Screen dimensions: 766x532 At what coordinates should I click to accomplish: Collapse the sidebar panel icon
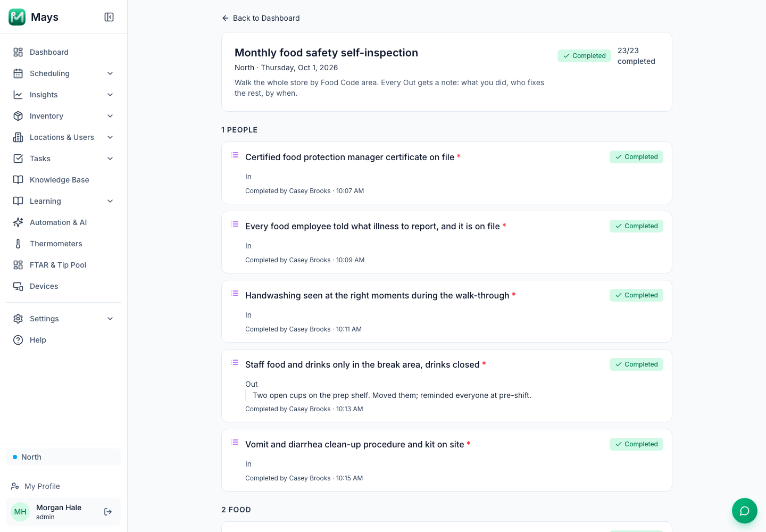pyautogui.click(x=109, y=17)
